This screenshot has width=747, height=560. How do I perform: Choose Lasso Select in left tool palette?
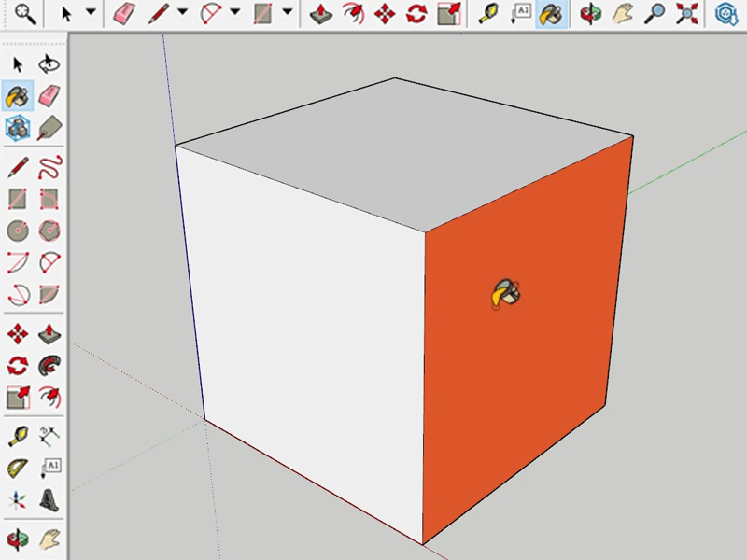point(49,64)
